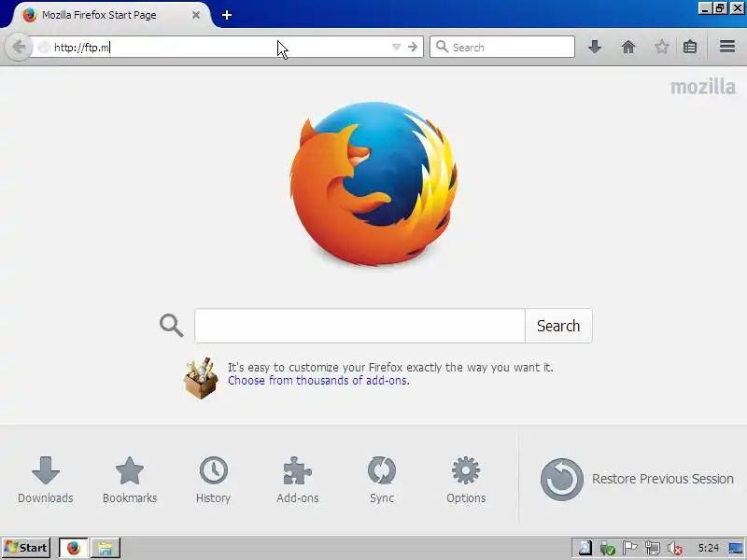
Task: Click Restore Previous Session button
Action: coord(637,479)
